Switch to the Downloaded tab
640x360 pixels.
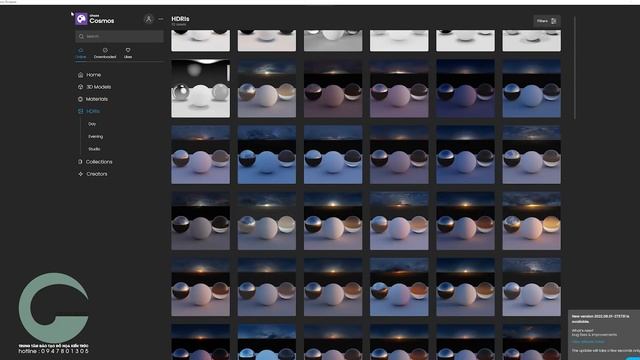tap(105, 53)
